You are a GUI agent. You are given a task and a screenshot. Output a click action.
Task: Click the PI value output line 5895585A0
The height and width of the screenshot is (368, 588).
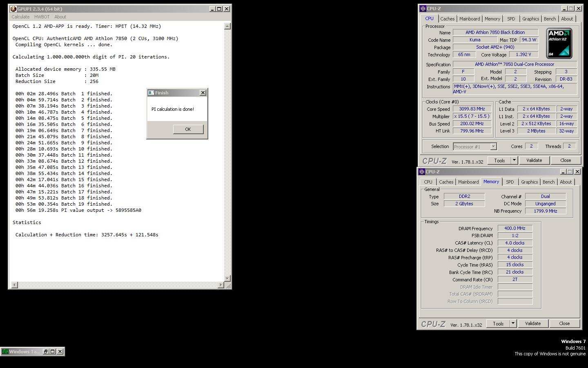(x=78, y=210)
